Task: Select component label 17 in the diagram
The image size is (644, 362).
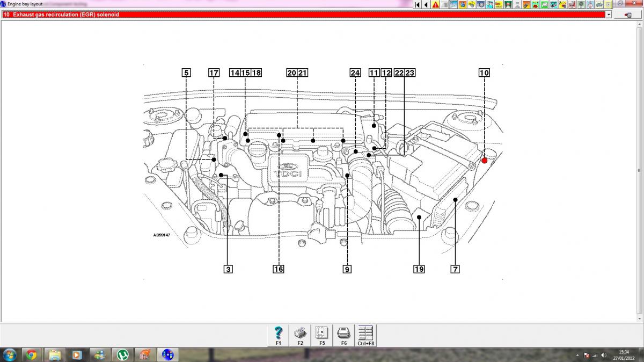Action: click(214, 73)
